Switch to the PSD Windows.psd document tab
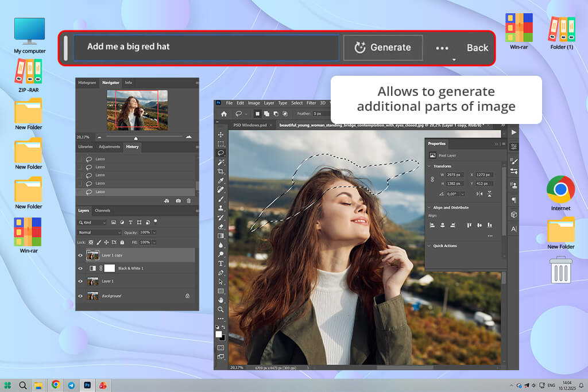 tap(250, 125)
